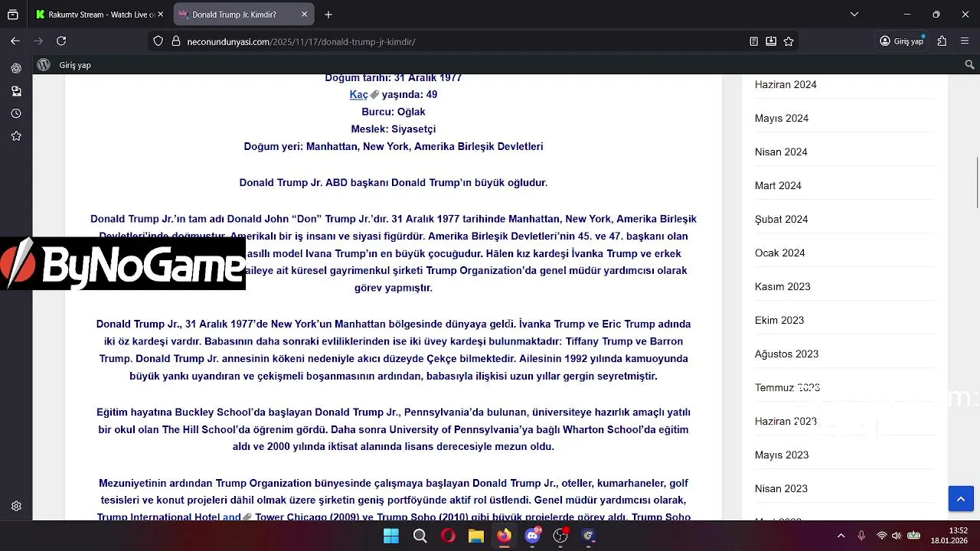Close the Donald Trump Jr. Kimdir? tab

point(304,15)
